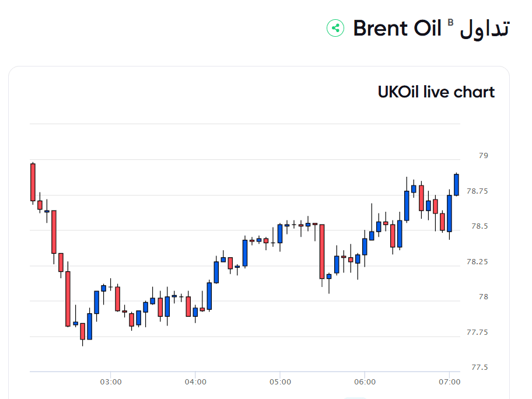Select the final blue candle past 07:00
Viewport: 532px width, 399px height.
[x=456, y=185]
